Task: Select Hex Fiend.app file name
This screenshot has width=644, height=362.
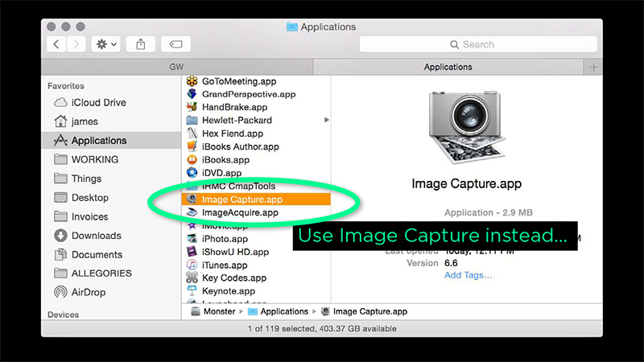Action: (x=233, y=134)
